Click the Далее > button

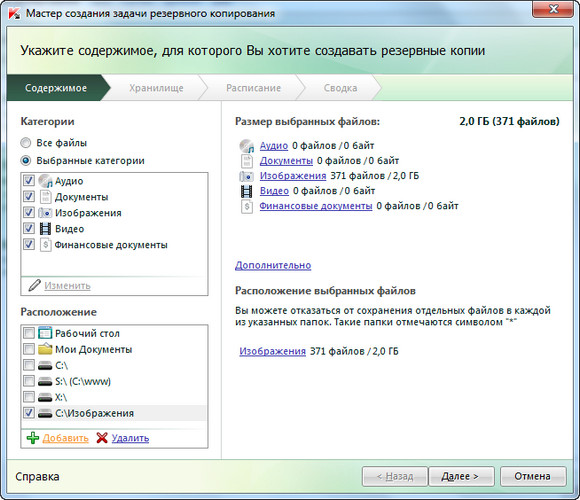(461, 476)
